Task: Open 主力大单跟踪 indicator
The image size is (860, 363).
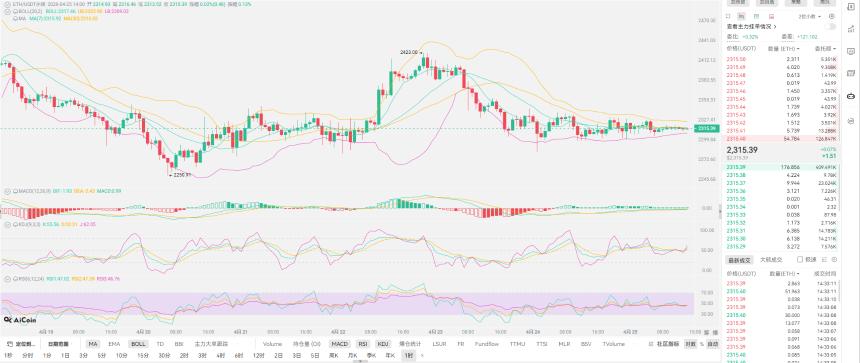Action: 211,344
